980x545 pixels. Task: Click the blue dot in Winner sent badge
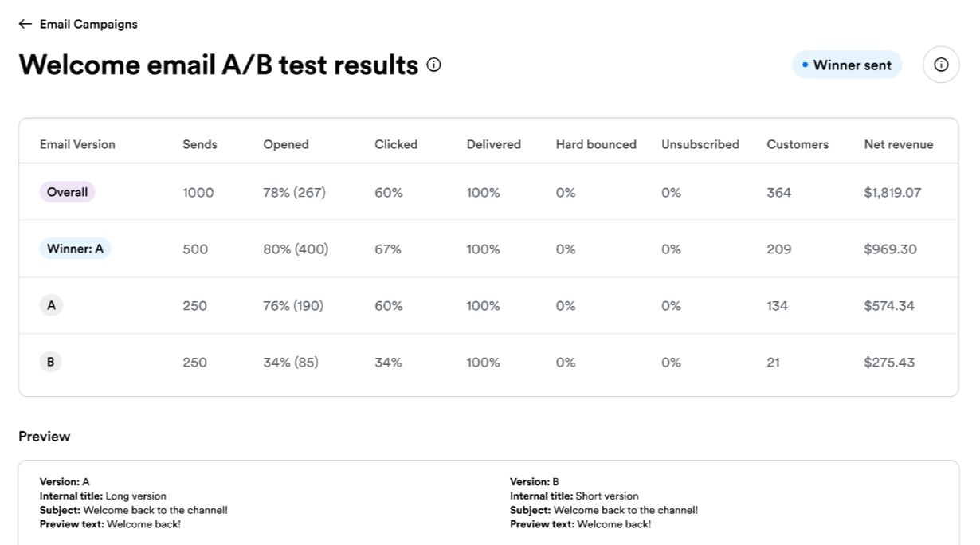point(805,65)
